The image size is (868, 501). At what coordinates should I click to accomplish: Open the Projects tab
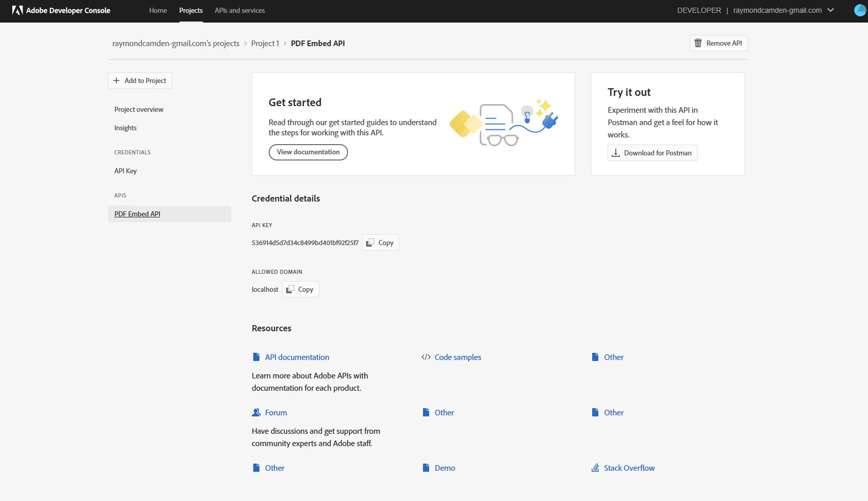(x=191, y=10)
